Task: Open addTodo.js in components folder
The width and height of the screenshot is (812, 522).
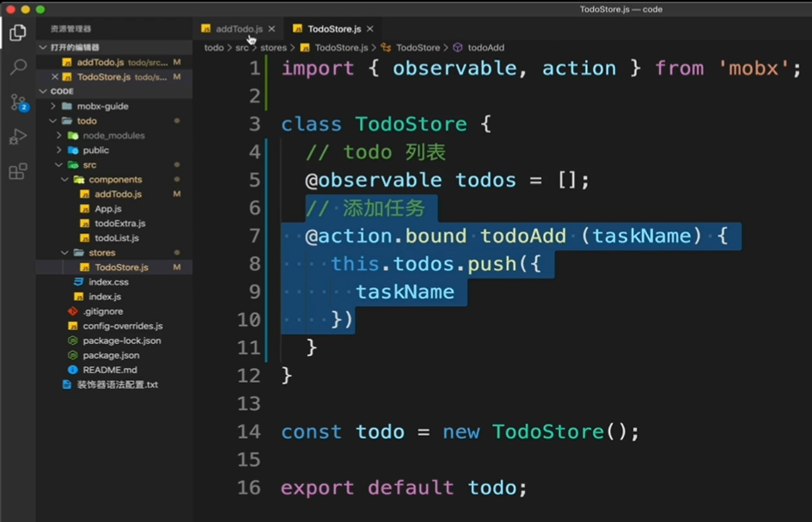Action: tap(114, 193)
